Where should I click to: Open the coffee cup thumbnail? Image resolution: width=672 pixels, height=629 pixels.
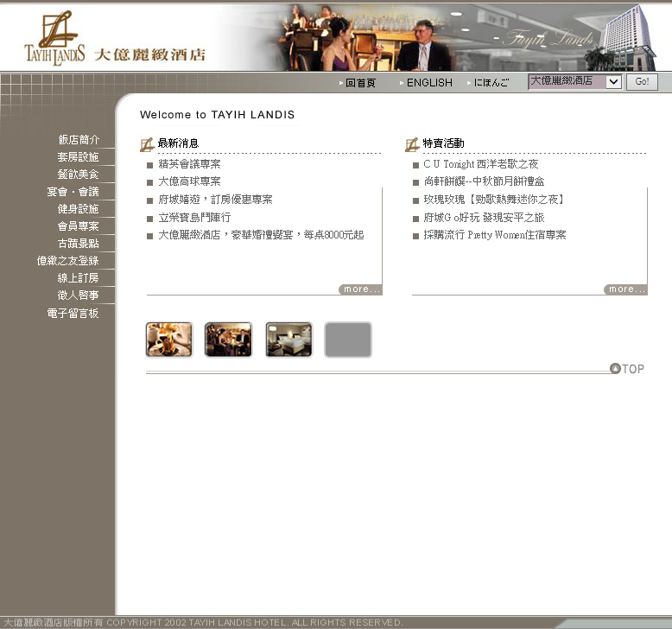point(169,340)
